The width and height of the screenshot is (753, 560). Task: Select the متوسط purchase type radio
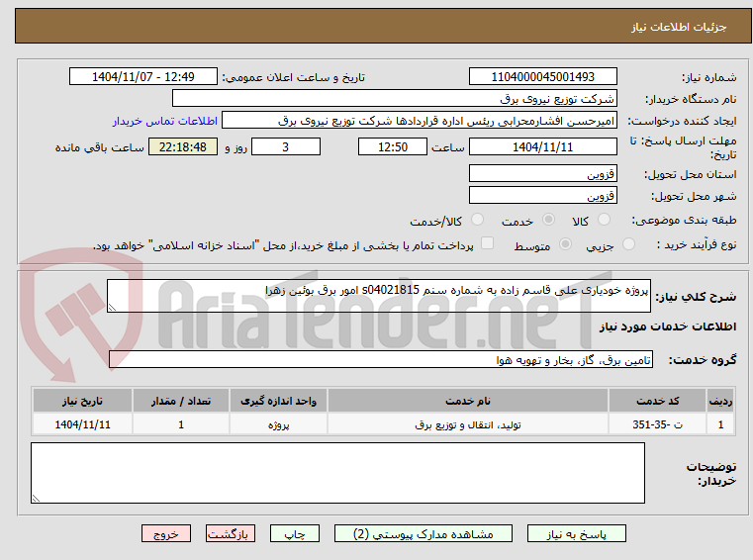pos(566,244)
